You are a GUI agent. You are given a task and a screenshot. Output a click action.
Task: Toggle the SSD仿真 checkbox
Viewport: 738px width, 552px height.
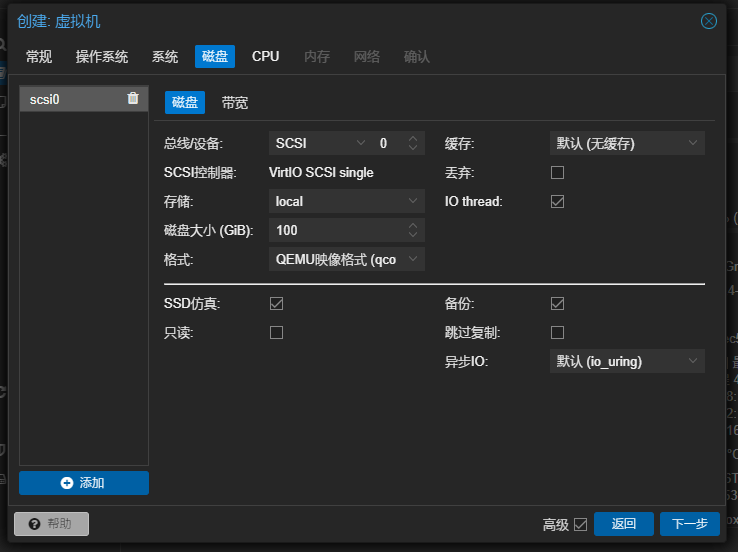pos(276,304)
